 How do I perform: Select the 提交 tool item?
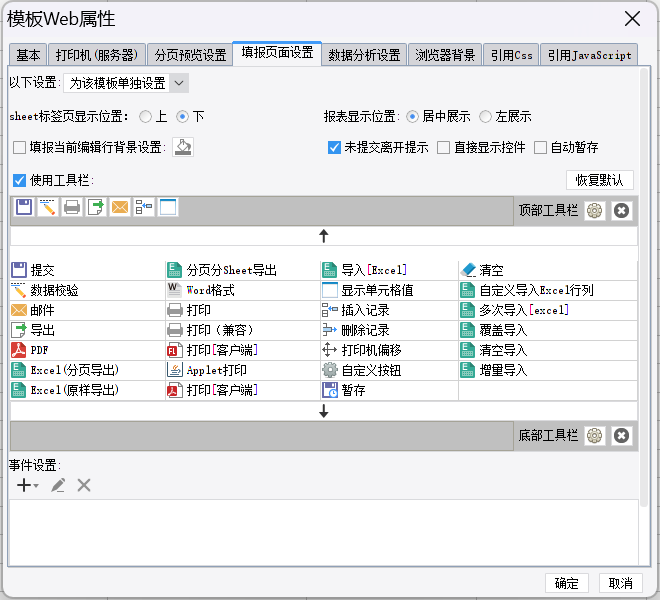(x=87, y=270)
